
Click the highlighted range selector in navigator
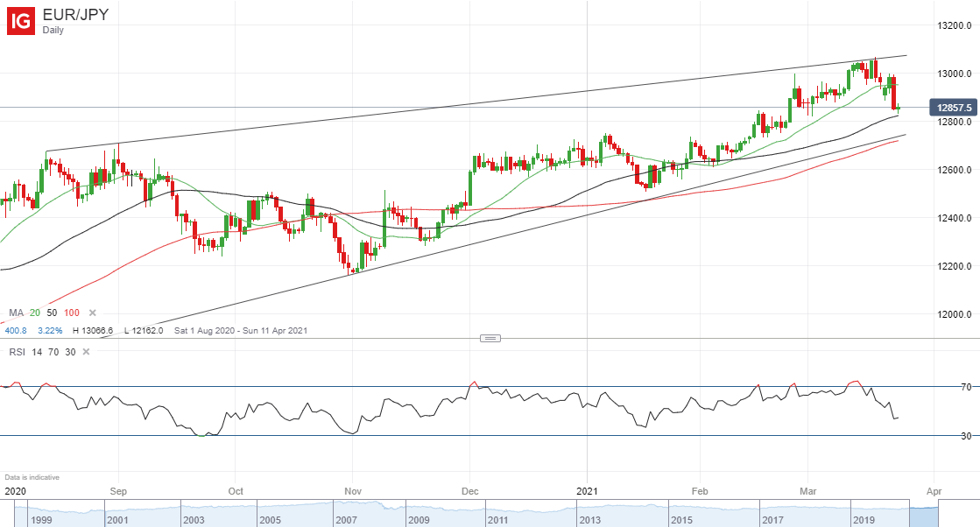[924, 514]
